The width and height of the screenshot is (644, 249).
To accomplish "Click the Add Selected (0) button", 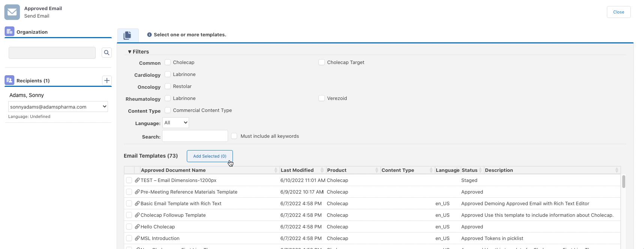I will pos(210,156).
